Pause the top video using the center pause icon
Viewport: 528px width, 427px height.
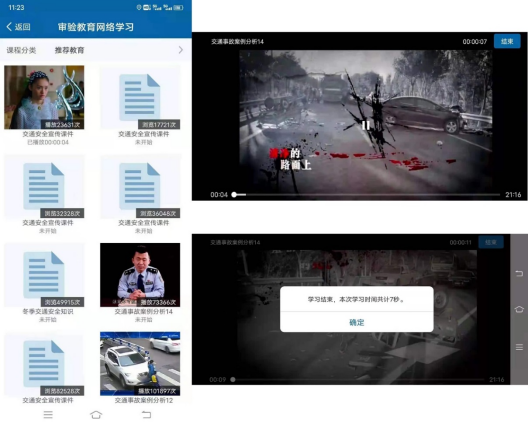(366, 126)
